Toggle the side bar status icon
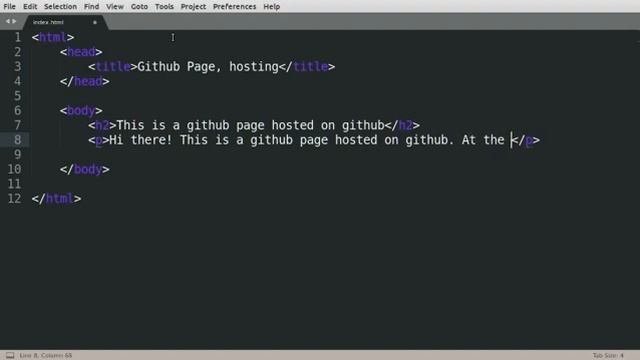 [10, 356]
